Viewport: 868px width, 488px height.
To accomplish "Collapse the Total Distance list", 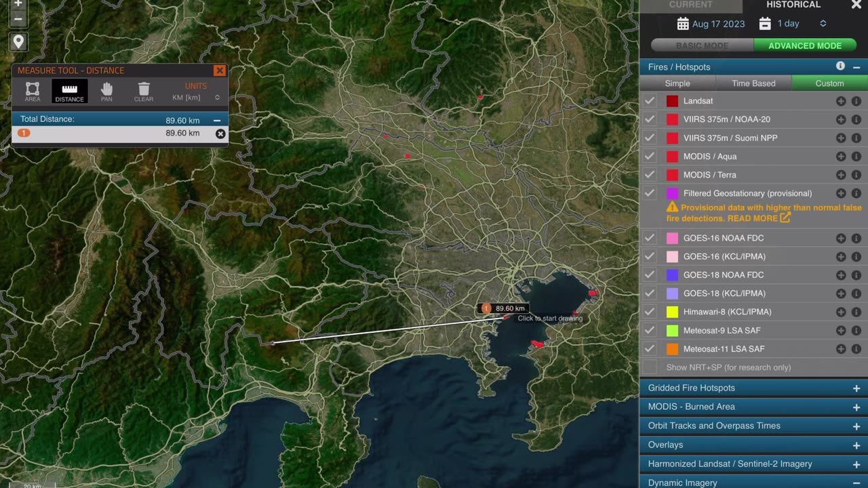I will tap(217, 120).
